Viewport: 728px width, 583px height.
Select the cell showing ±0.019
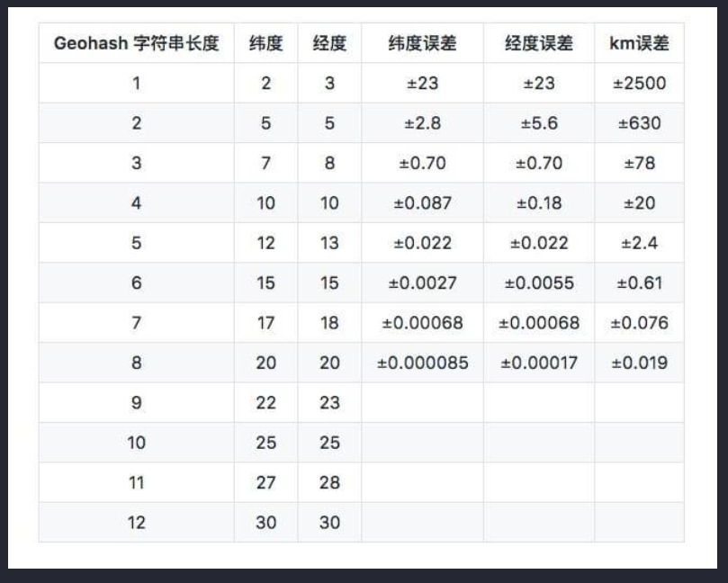638,362
